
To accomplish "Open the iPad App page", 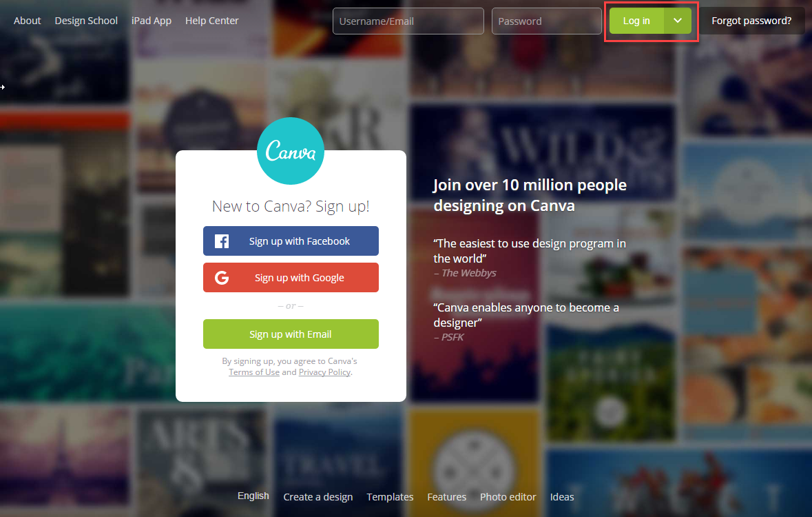I will (x=152, y=21).
